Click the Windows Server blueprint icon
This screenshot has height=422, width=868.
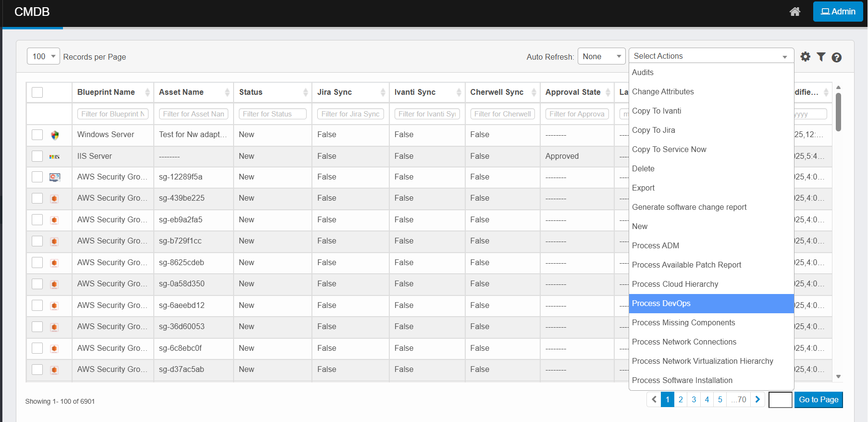pyautogui.click(x=55, y=135)
